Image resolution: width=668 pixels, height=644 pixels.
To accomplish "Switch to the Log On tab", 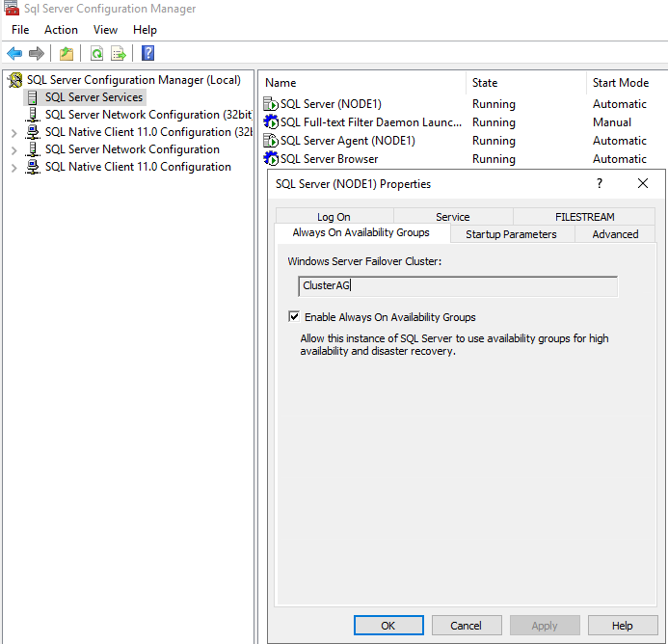I will tap(334, 217).
